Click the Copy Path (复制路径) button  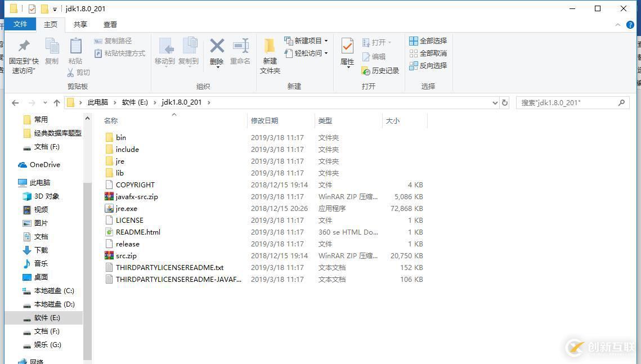(x=113, y=41)
